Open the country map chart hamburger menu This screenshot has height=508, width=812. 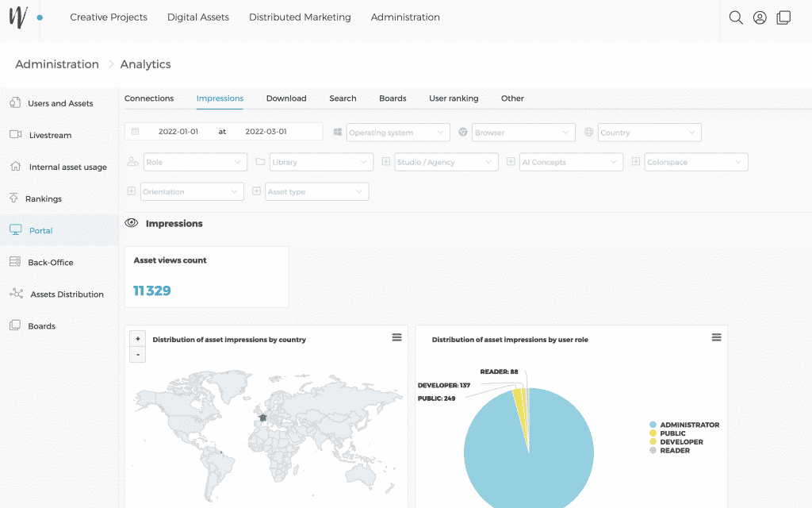pyautogui.click(x=396, y=337)
